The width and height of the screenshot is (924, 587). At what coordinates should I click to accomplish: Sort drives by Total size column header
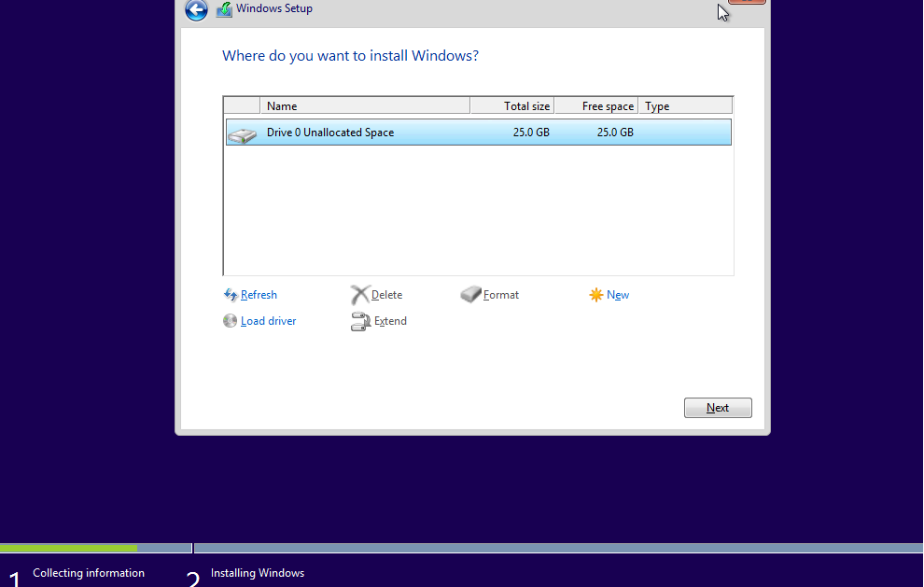pos(512,106)
